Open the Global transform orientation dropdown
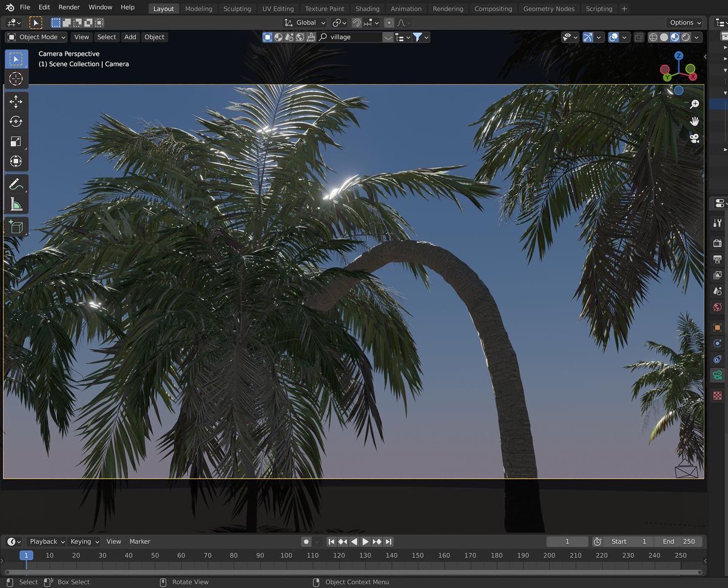The width and height of the screenshot is (728, 588). (305, 22)
